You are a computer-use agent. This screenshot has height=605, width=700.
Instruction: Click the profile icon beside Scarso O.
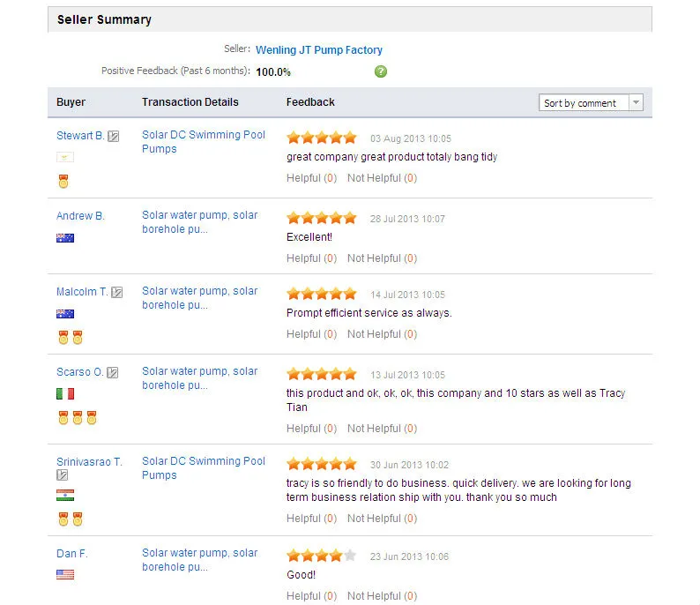[112, 373]
